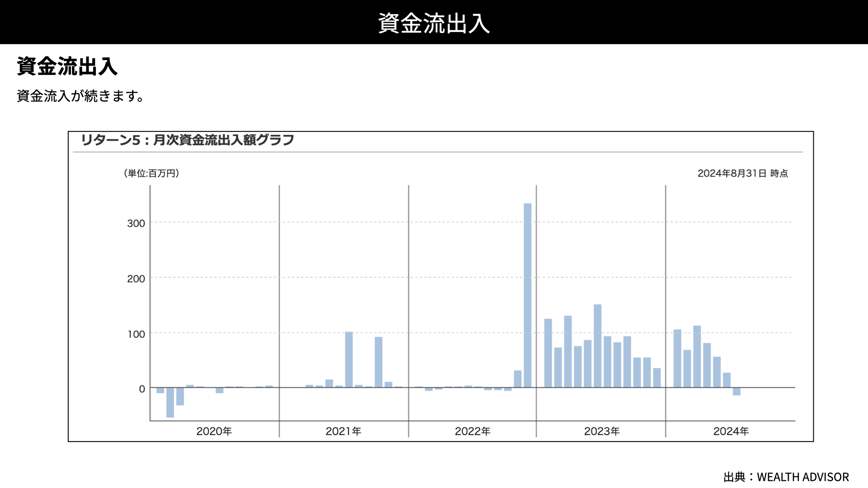Click the x-axis label 2023年
The height and width of the screenshot is (488, 868).
coord(602,431)
